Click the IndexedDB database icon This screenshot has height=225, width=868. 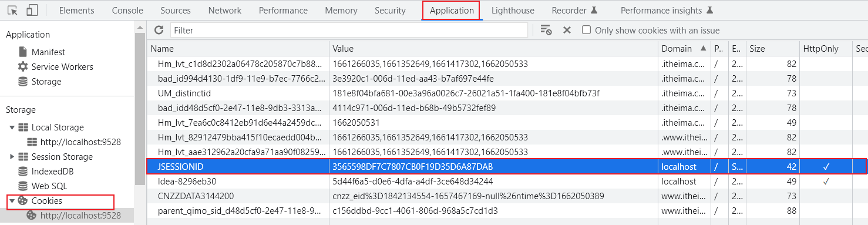pyautogui.click(x=23, y=172)
